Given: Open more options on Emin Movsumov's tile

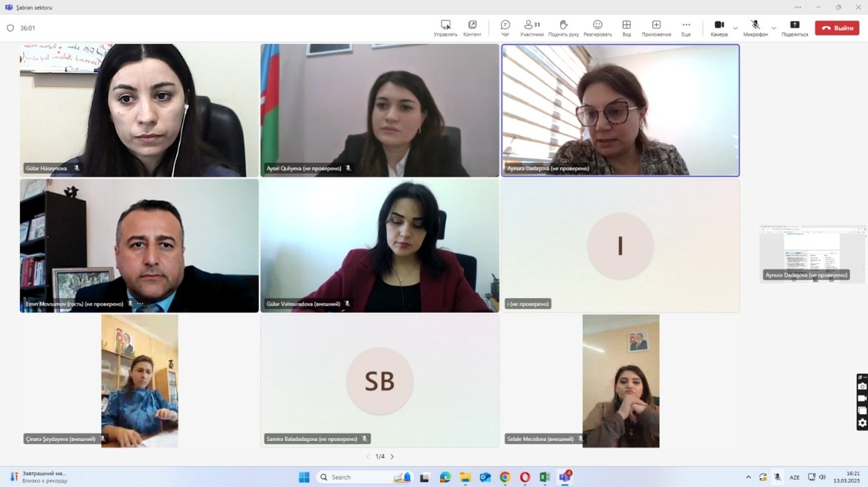Looking at the screenshot, I should [140, 304].
